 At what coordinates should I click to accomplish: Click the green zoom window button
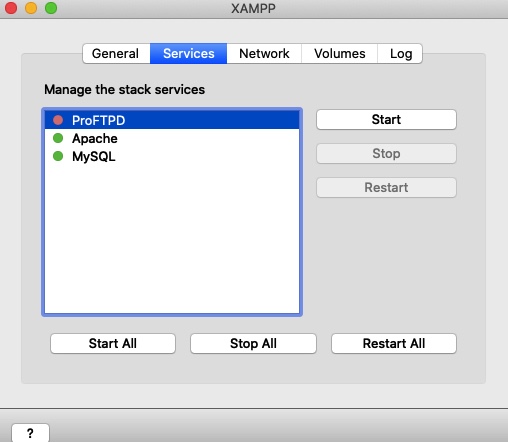pyautogui.click(x=51, y=8)
